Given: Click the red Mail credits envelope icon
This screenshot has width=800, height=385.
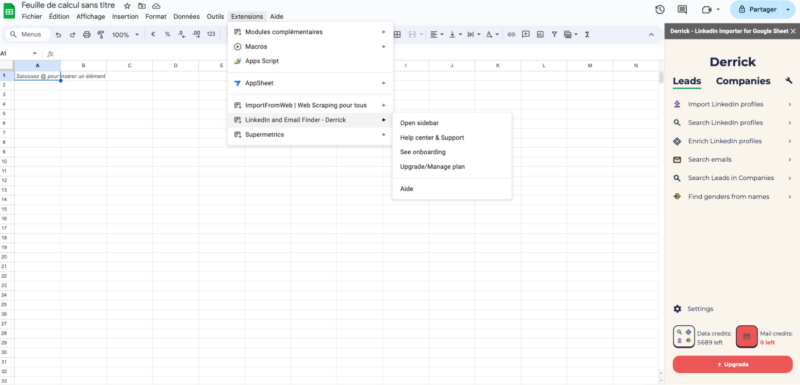Looking at the screenshot, I should coord(746,337).
